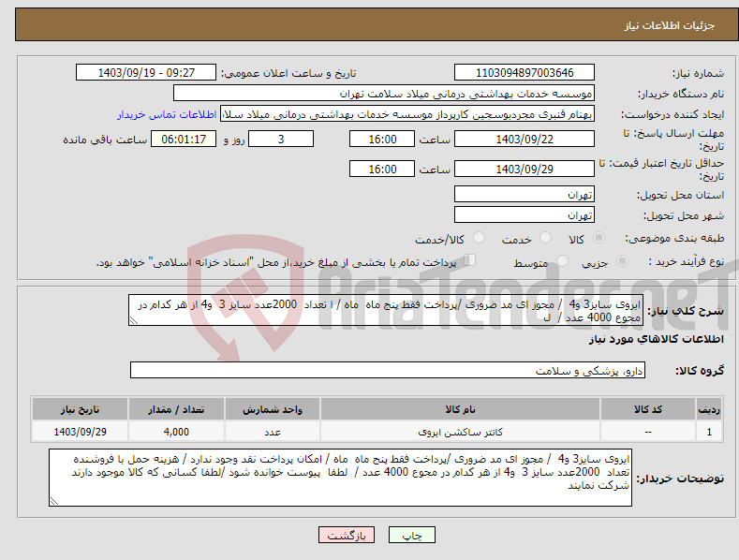Select the متوسط purchase type radio

tap(562, 260)
